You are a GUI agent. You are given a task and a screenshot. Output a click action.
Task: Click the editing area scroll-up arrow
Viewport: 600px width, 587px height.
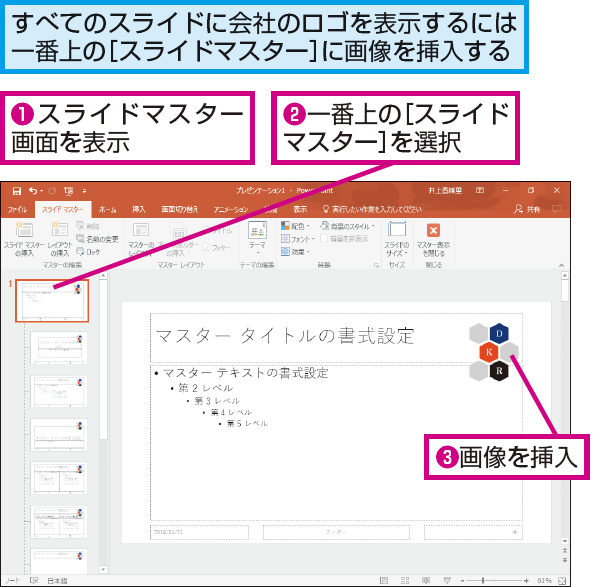[565, 276]
